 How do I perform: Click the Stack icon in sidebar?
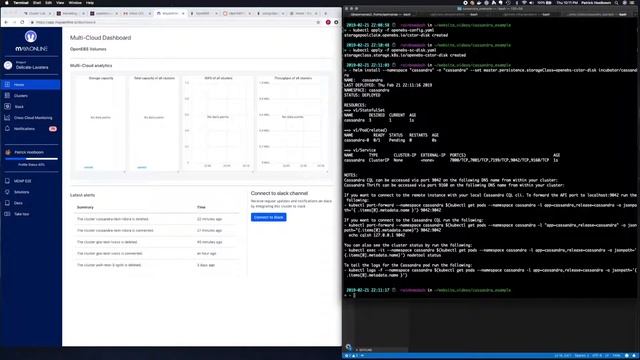7,107
